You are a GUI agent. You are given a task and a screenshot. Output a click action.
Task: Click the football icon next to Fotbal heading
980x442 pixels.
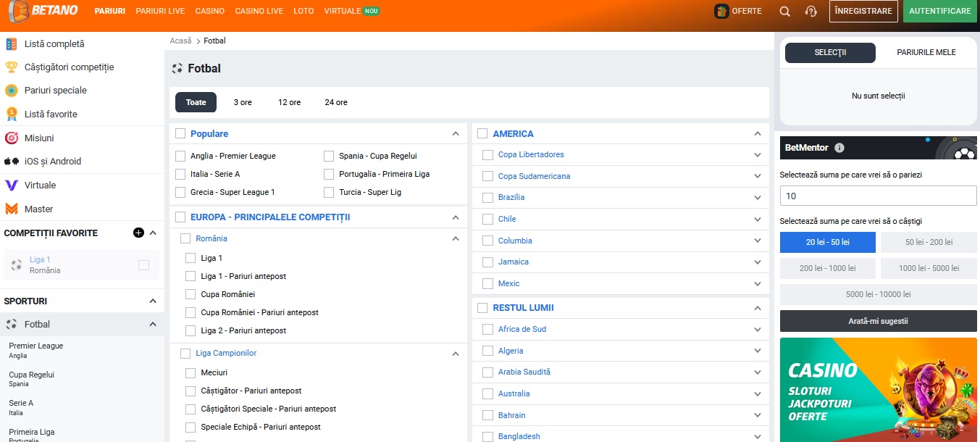tap(177, 69)
